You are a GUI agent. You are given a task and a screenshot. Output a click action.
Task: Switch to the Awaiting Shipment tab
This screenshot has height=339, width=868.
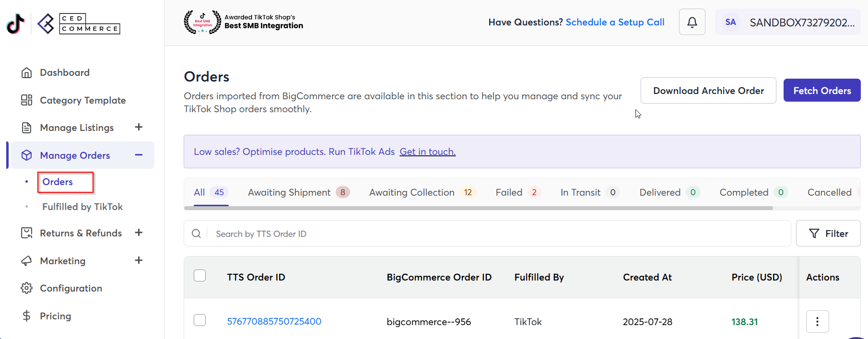pos(299,192)
